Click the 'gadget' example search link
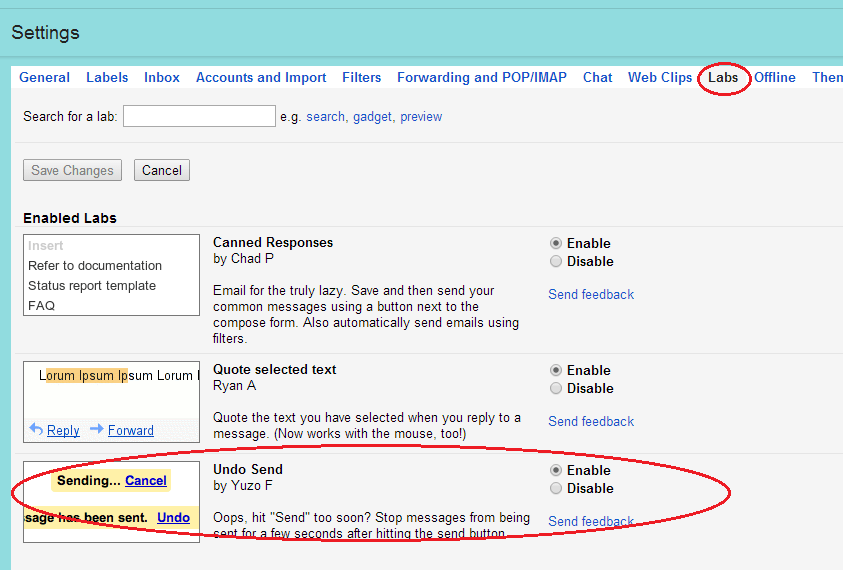The image size is (843, 570). (x=372, y=117)
